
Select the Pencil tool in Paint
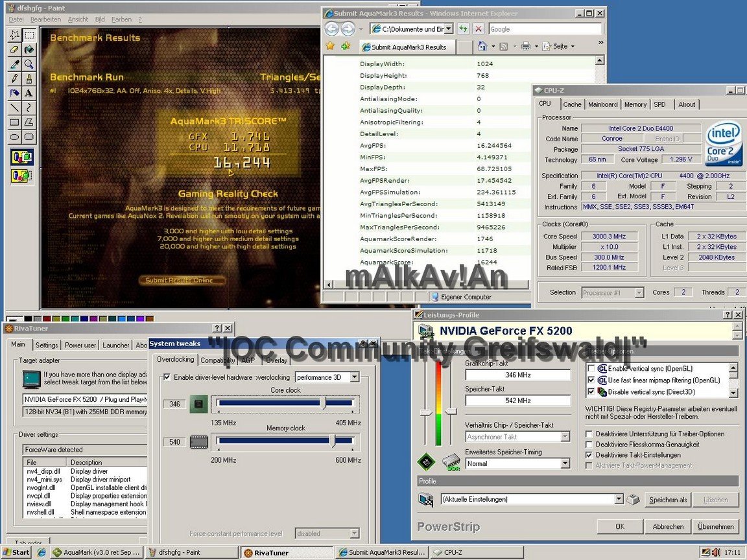(14, 78)
